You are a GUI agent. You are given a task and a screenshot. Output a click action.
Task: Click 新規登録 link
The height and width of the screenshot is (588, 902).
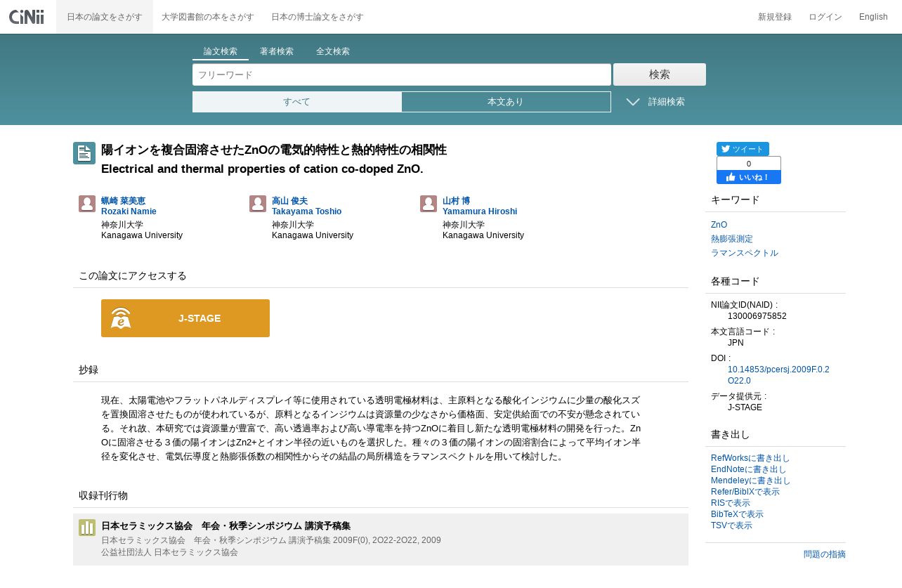[775, 17]
